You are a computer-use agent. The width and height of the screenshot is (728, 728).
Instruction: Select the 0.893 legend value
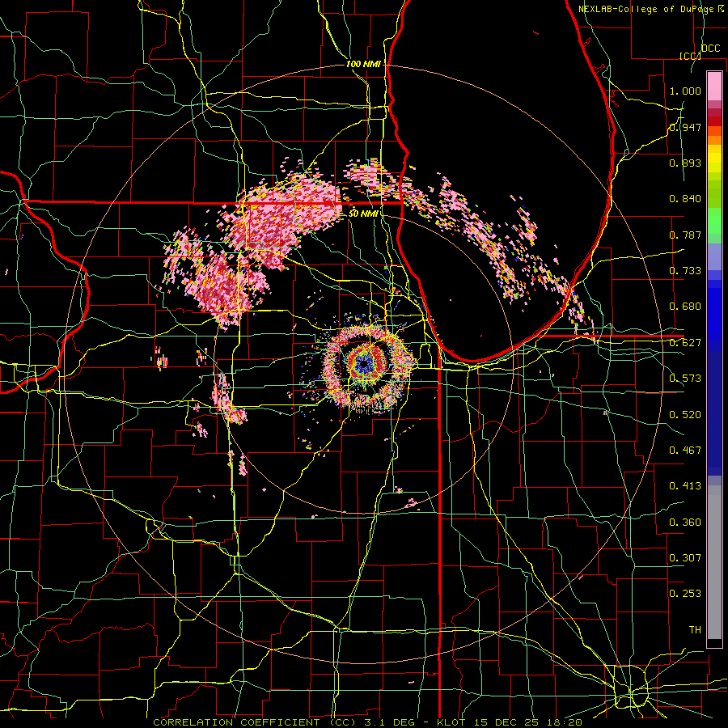click(x=685, y=163)
